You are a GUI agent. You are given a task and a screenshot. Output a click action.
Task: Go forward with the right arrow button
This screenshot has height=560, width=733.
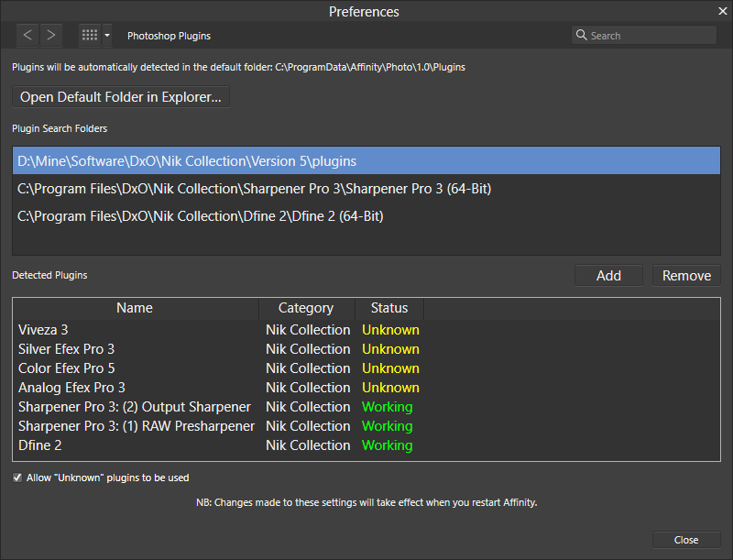(51, 36)
